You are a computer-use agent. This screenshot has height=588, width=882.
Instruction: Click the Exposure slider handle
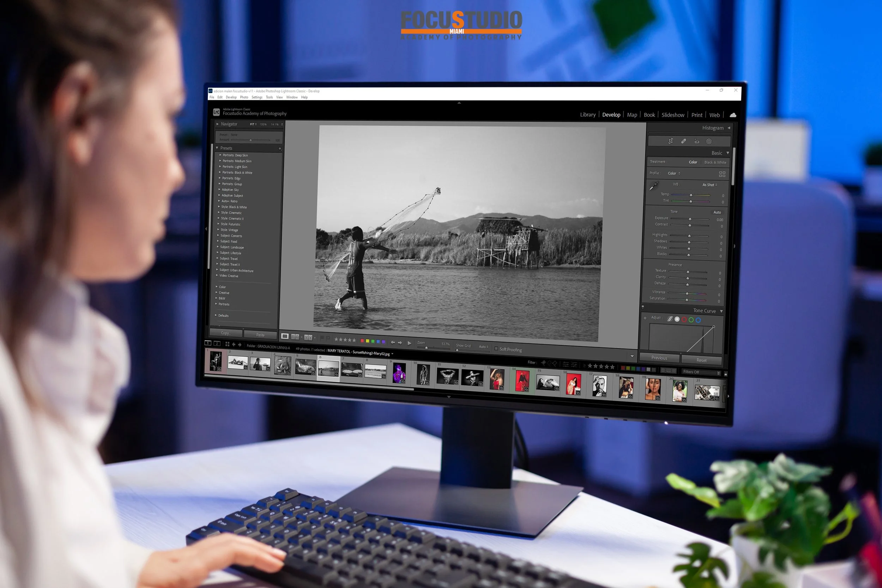click(x=690, y=219)
